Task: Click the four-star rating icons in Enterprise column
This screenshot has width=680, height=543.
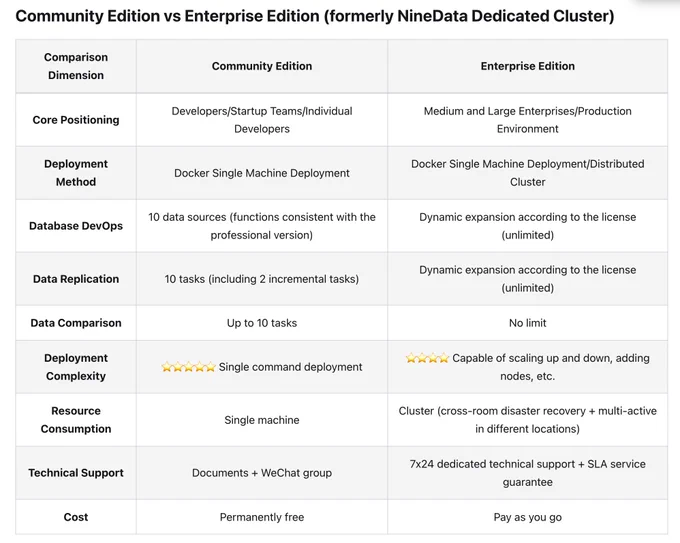Action: (x=427, y=358)
